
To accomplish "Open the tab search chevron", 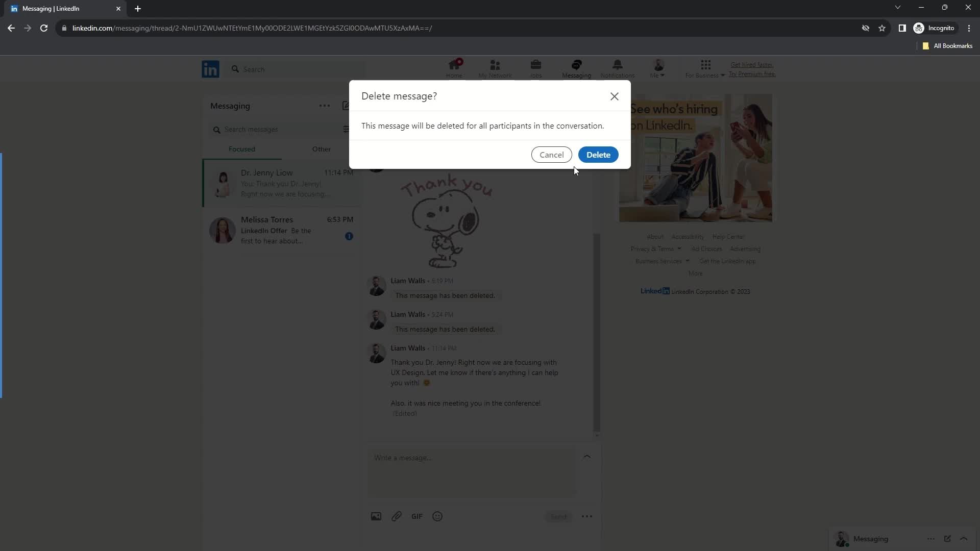I will [x=898, y=7].
